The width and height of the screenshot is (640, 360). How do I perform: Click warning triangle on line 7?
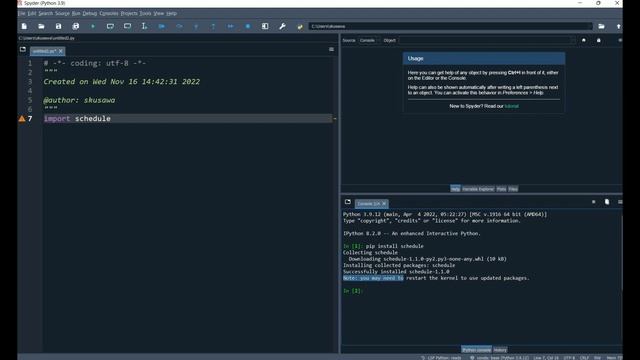[x=22, y=119]
